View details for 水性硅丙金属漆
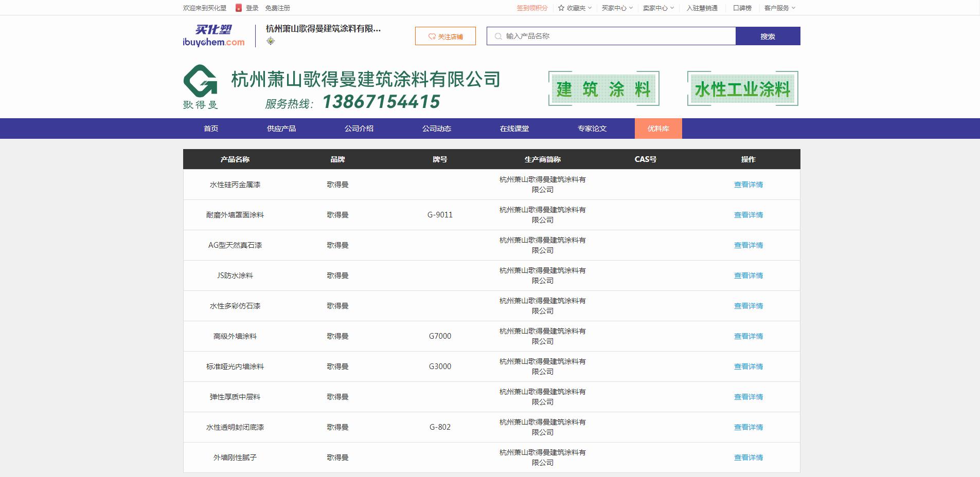Image resolution: width=980 pixels, height=477 pixels. (x=749, y=185)
